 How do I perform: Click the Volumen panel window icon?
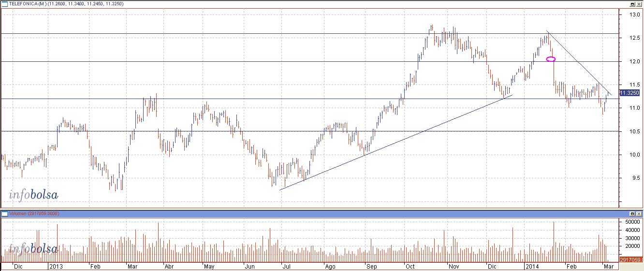click(4, 213)
